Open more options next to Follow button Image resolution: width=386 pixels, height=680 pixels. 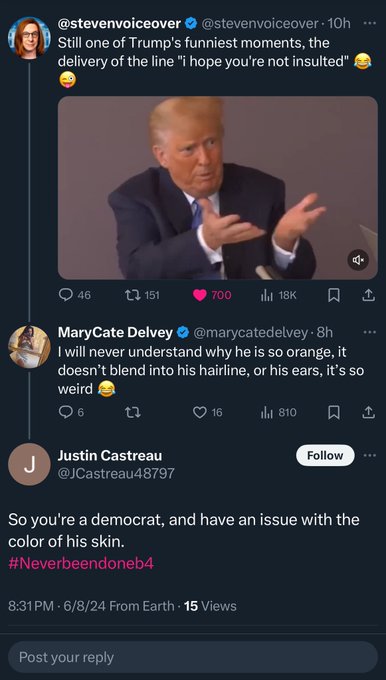click(369, 455)
